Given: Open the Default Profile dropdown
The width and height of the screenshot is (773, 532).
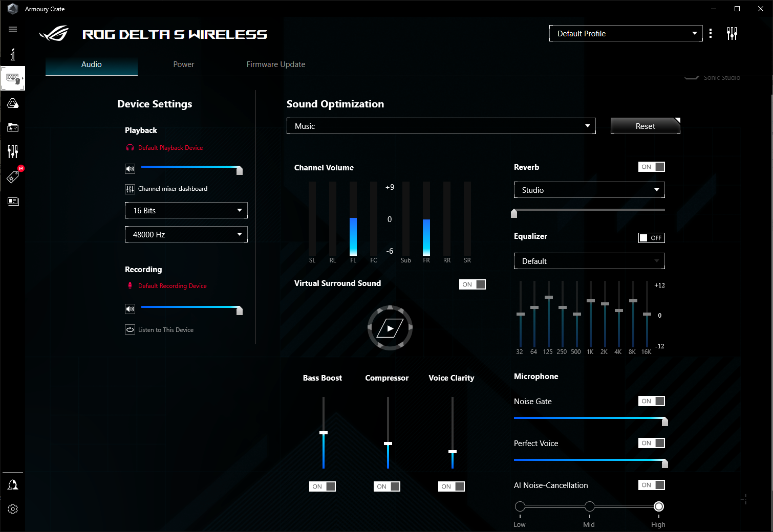Looking at the screenshot, I should click(x=626, y=33).
